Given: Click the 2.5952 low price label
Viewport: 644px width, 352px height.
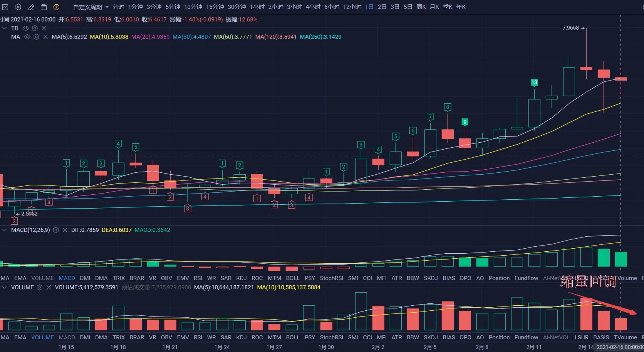Looking at the screenshot, I should [x=29, y=214].
